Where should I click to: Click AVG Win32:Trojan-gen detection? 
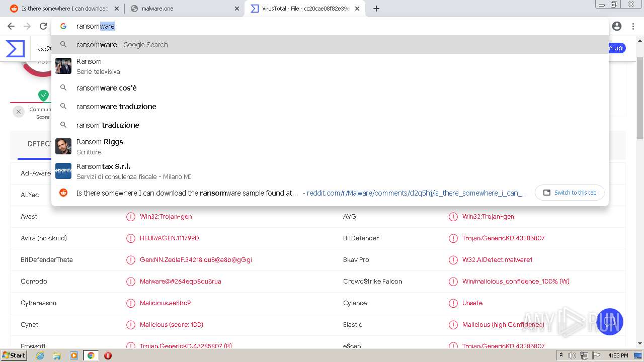488,217
